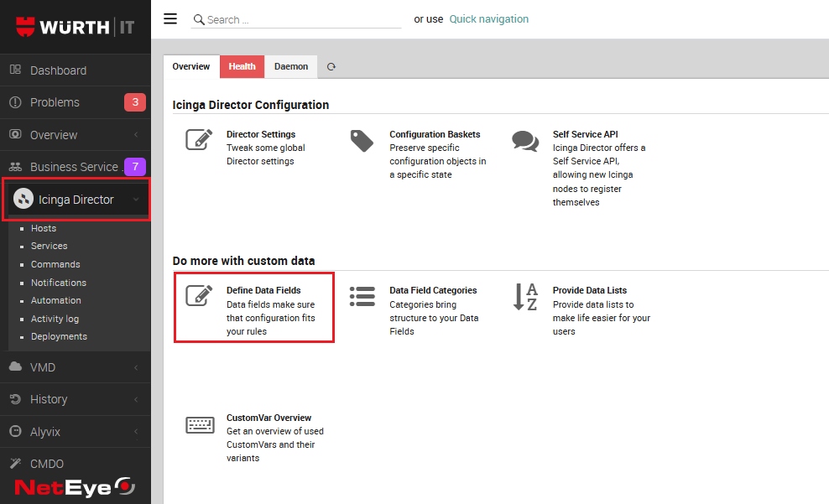Switch to the Overview tab
Viewport: 829px width, 504px height.
(x=190, y=66)
